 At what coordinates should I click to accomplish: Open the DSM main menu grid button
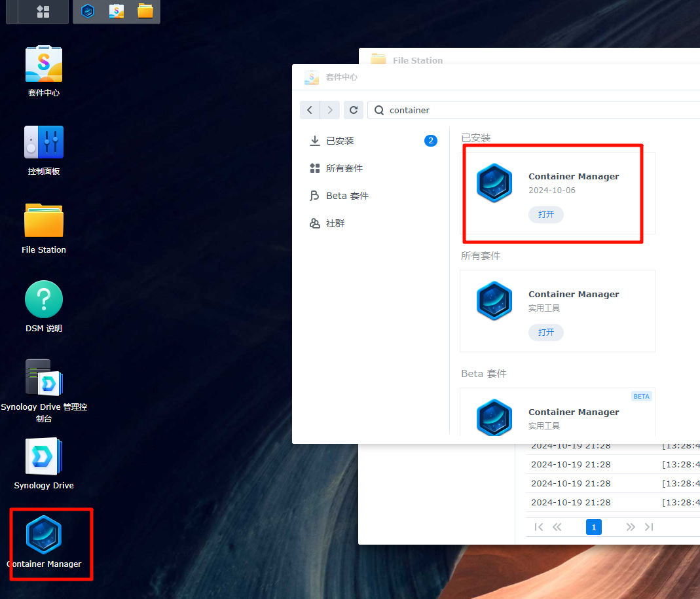(x=43, y=12)
